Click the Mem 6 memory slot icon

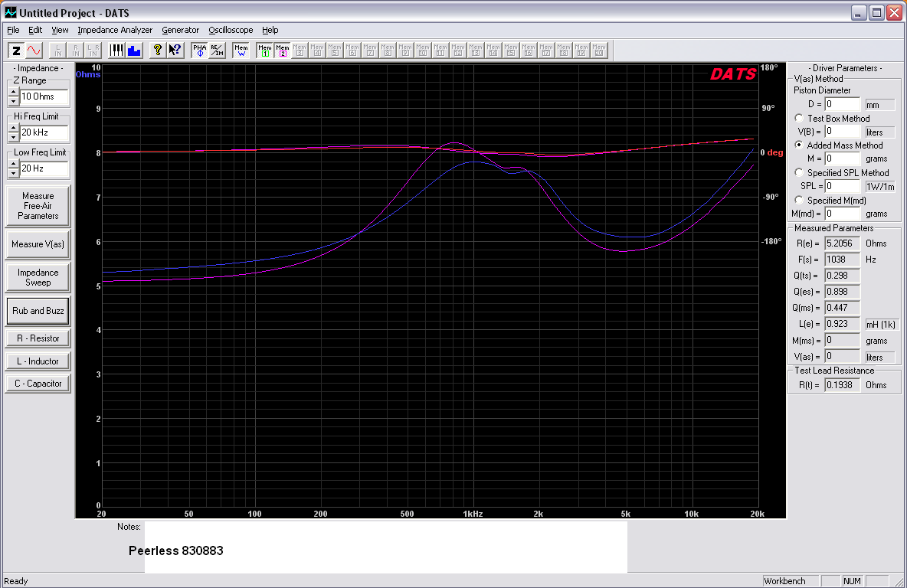point(352,51)
